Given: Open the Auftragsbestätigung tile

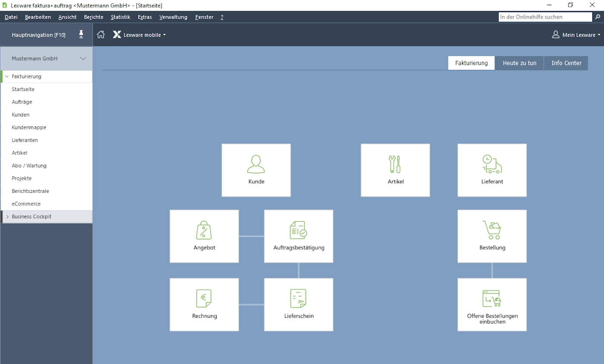Looking at the screenshot, I should pos(299,236).
